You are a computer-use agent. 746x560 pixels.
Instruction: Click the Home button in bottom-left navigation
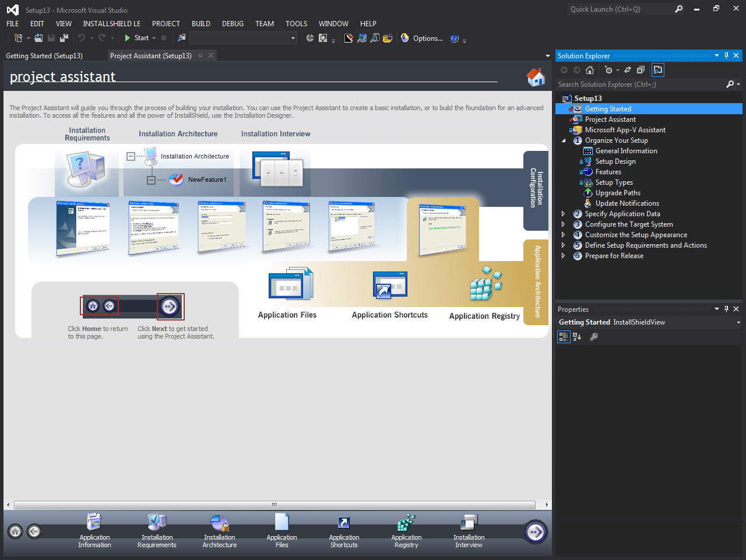tap(16, 531)
